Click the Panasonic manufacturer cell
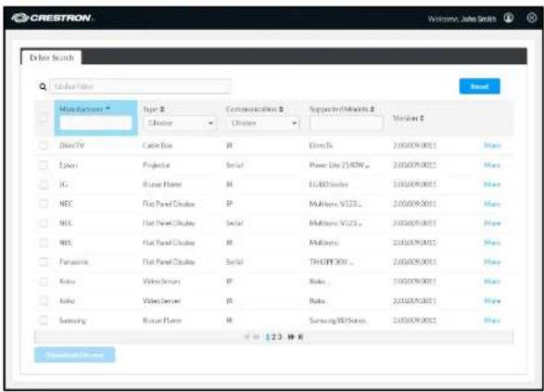 [74, 262]
